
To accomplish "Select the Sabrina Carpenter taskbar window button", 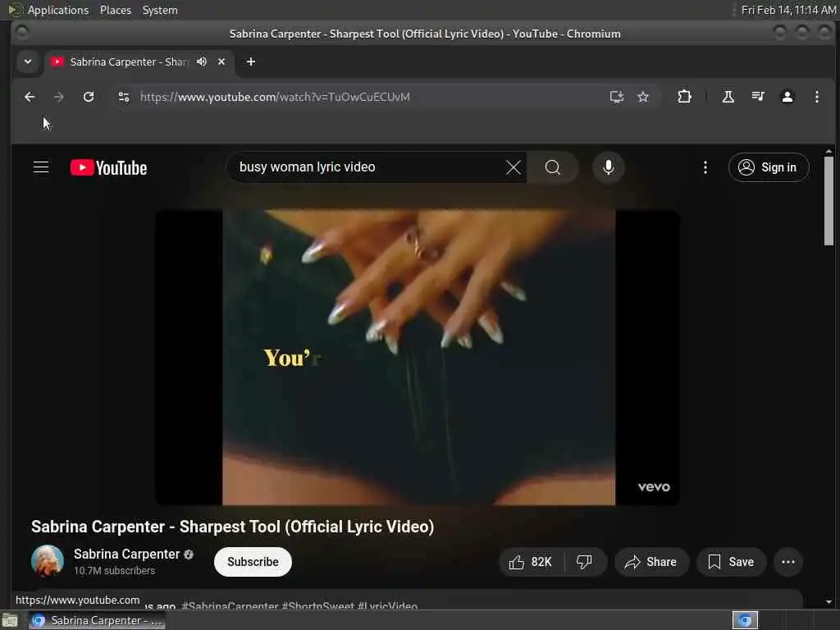I will coord(97,621).
